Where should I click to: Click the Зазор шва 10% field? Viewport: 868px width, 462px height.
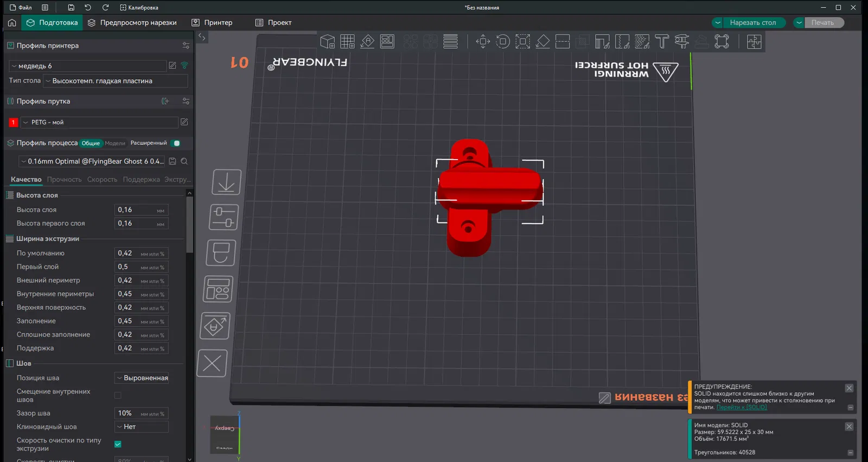coord(141,413)
